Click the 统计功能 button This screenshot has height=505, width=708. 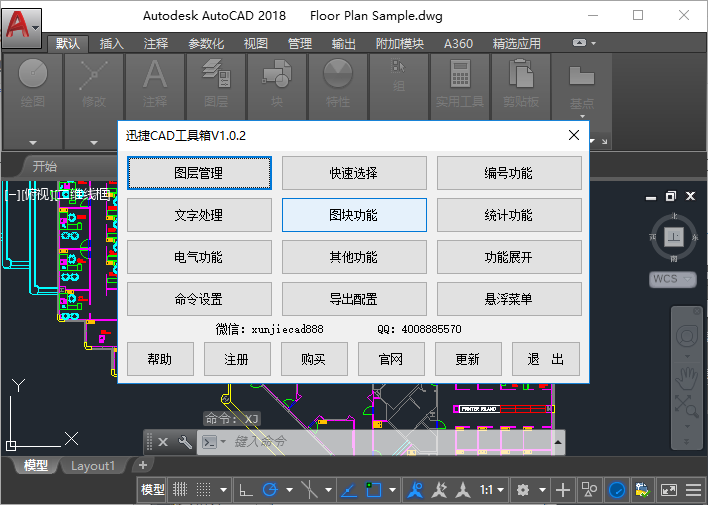click(509, 215)
